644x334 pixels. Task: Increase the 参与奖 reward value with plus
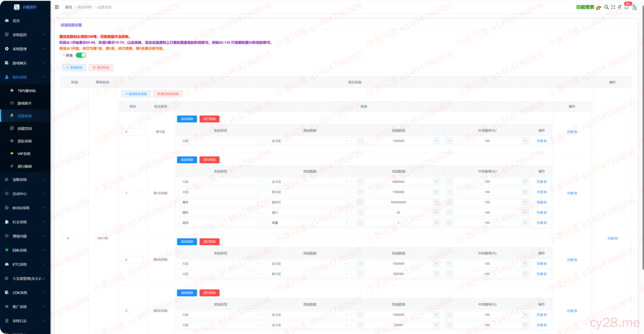tap(437, 141)
